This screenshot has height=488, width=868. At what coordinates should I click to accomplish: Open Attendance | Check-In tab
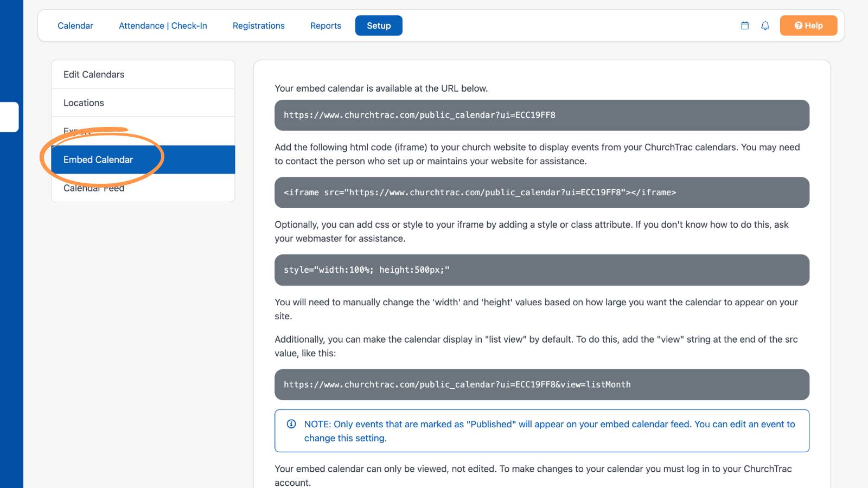[163, 25]
